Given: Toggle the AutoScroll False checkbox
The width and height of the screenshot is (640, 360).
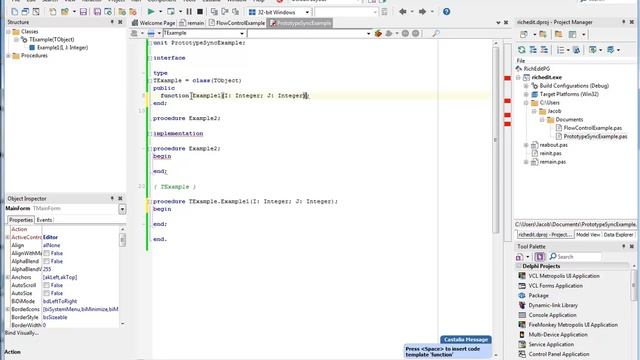Looking at the screenshot, I should coord(47,285).
